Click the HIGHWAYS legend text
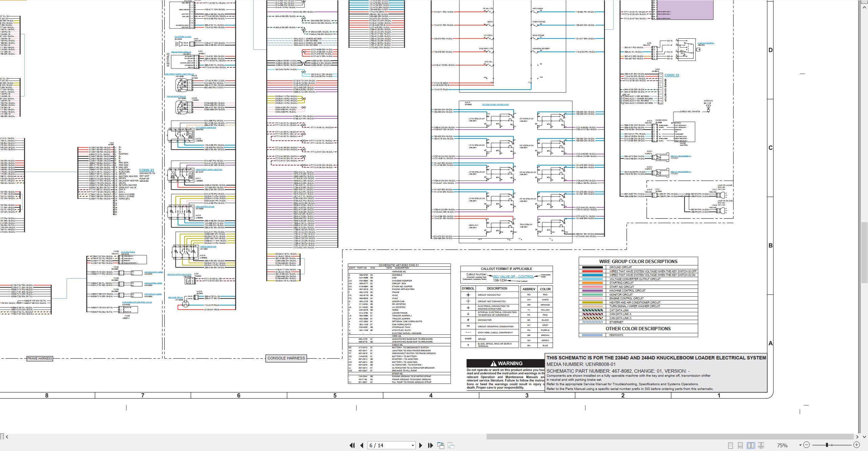868x451 pixels. click(616, 335)
